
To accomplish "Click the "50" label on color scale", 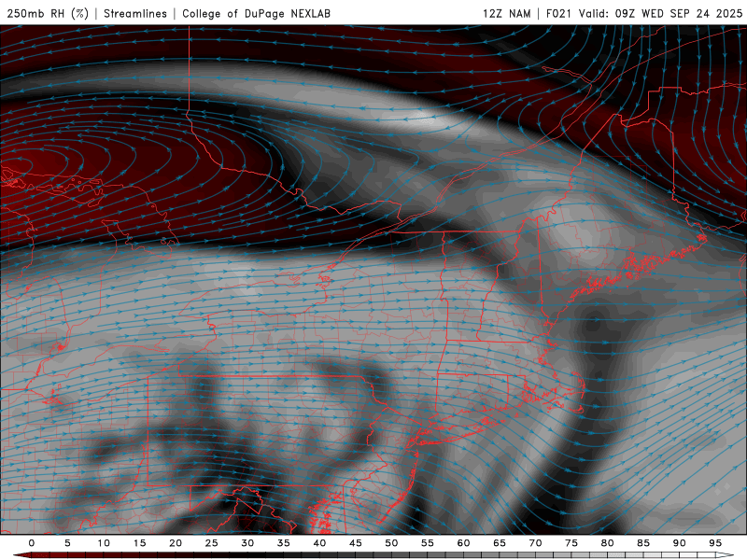I will [x=391, y=543].
